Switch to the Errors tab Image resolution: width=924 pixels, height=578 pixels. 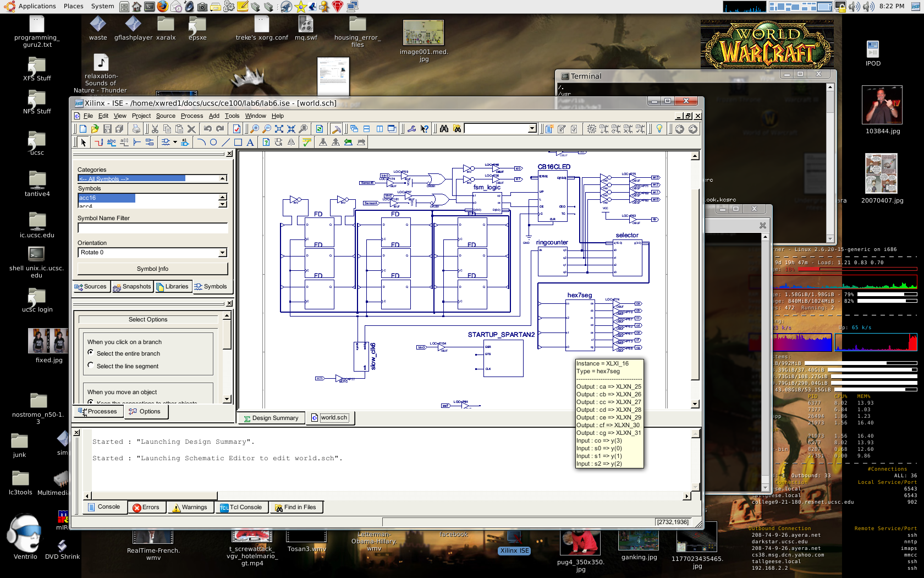click(x=146, y=508)
